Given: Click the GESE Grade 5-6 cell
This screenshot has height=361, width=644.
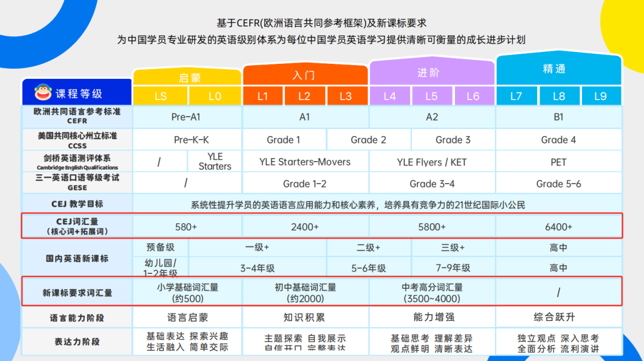Looking at the screenshot, I should (559, 183).
